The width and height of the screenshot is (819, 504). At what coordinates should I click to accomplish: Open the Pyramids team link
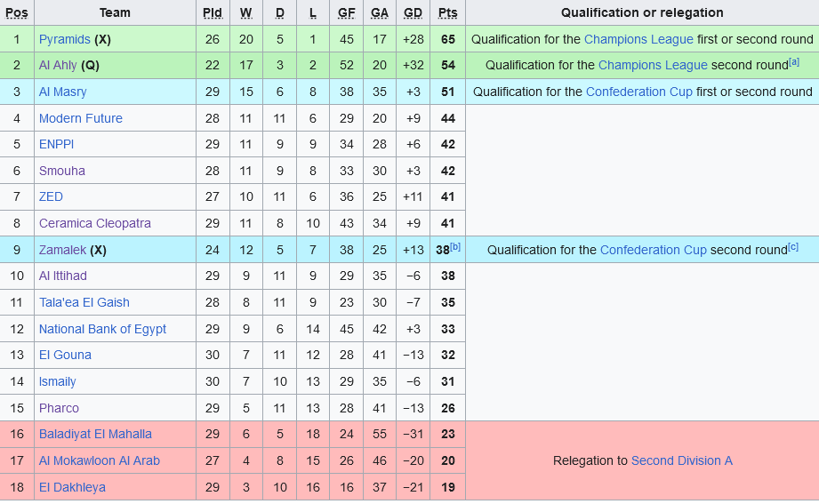coord(64,39)
